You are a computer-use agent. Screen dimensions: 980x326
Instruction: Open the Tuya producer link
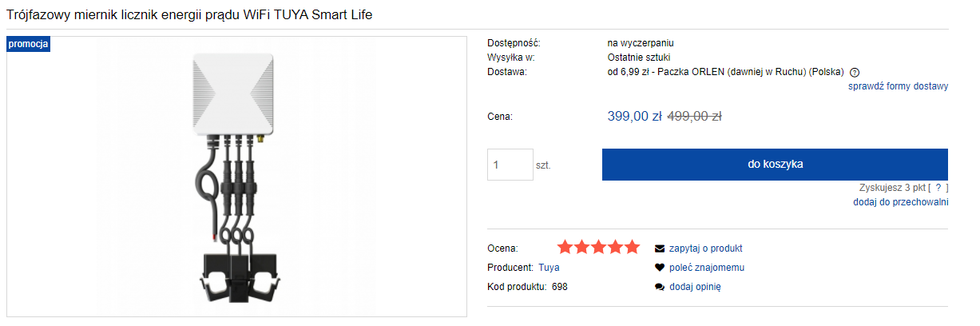pyautogui.click(x=549, y=268)
